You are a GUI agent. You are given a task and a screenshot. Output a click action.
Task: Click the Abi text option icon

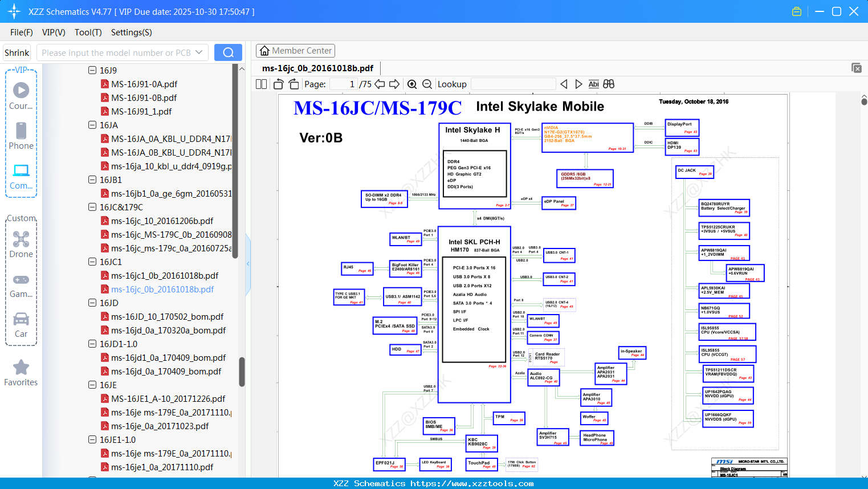click(593, 84)
